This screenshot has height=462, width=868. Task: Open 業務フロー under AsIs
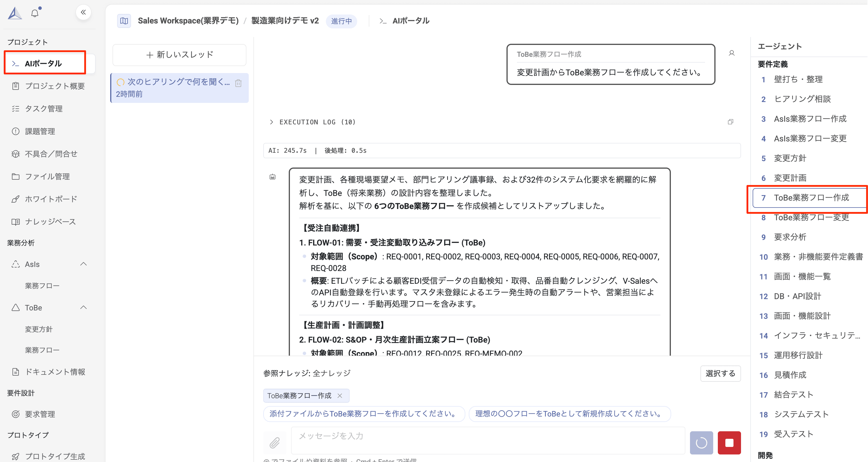(x=42, y=286)
